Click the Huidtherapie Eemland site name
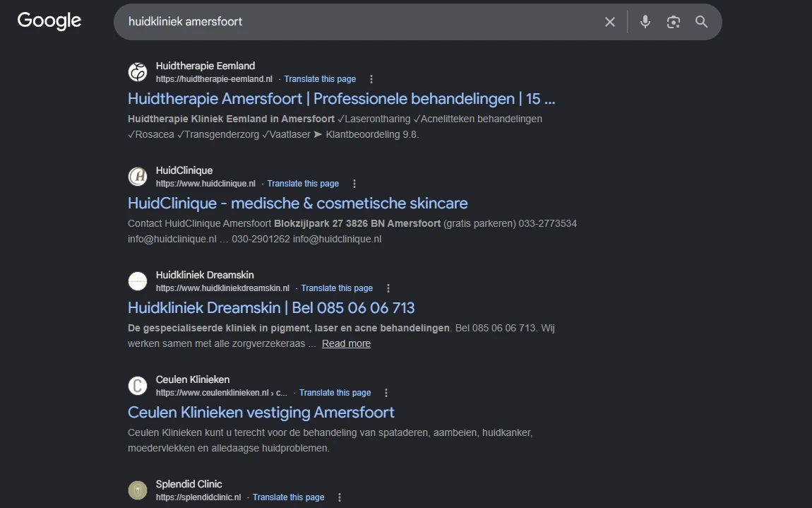This screenshot has width=812, height=508. coord(205,66)
